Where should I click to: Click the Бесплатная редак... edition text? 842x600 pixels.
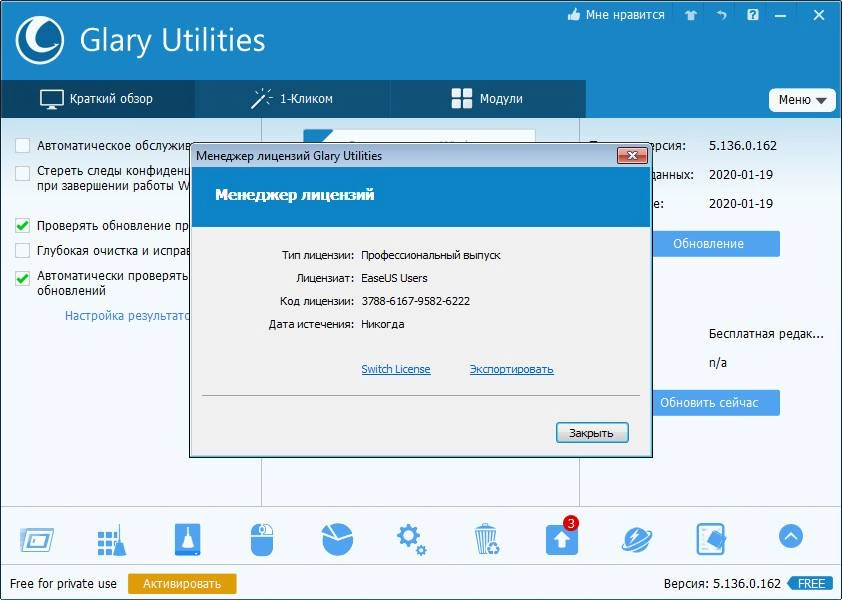coord(766,334)
